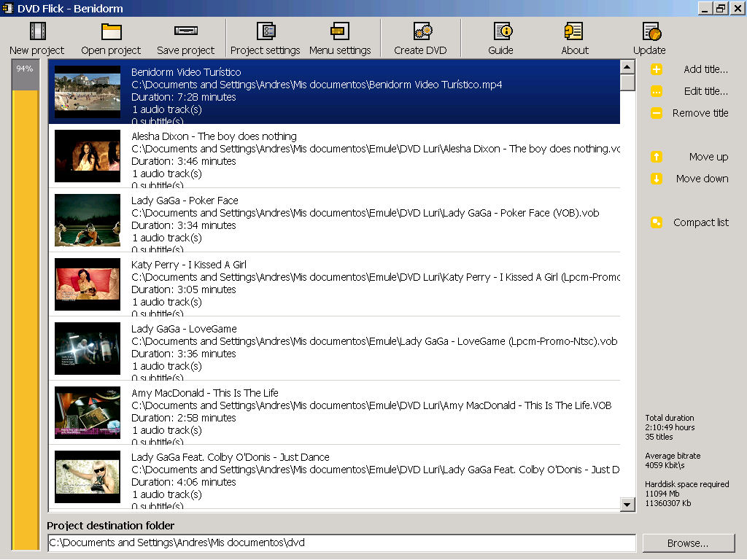Remove the selected title
The image size is (747, 560).
pyautogui.click(x=689, y=113)
